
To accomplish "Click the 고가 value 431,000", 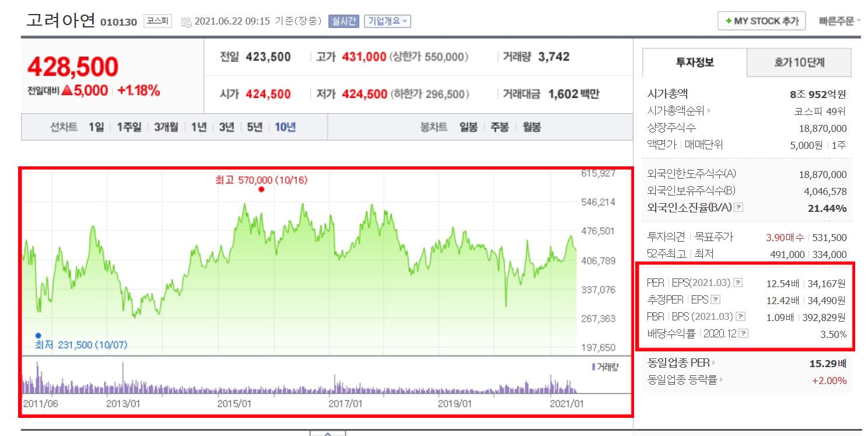I will (x=364, y=57).
